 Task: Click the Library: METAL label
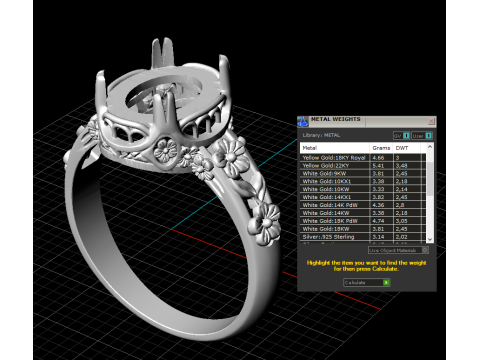point(321,135)
